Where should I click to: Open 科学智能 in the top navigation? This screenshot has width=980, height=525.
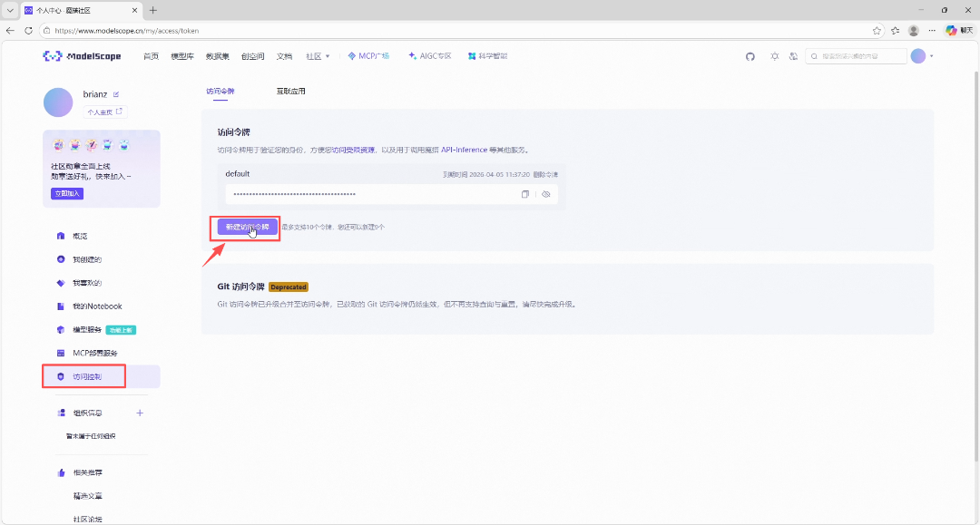pos(487,56)
